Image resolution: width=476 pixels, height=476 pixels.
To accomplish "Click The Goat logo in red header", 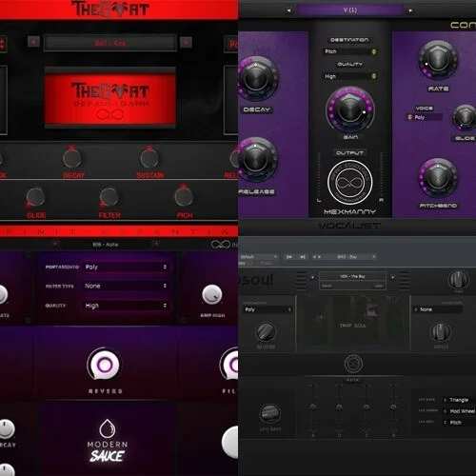I will (110, 9).
